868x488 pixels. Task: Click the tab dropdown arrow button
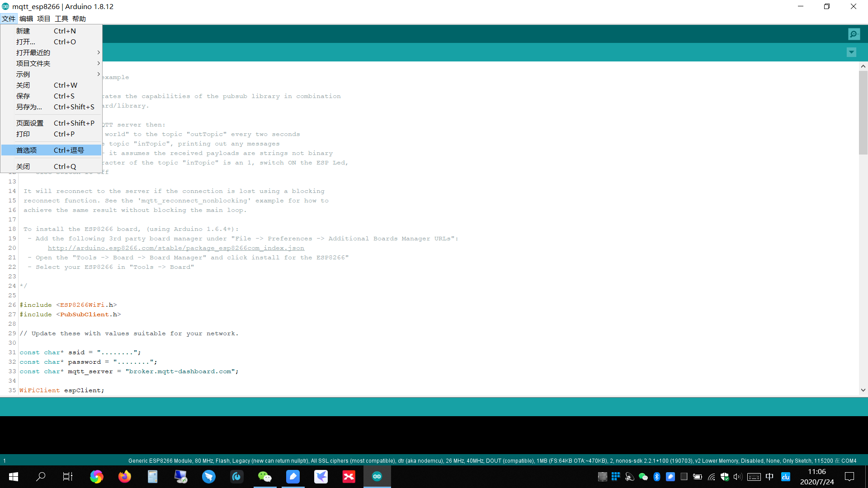851,52
